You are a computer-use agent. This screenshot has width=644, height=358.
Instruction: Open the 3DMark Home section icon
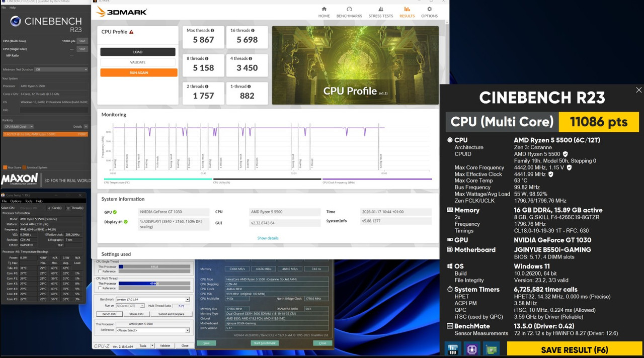point(324,9)
